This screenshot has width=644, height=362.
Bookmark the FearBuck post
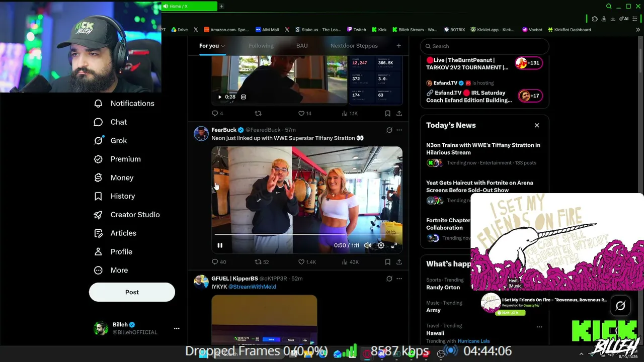point(387,262)
